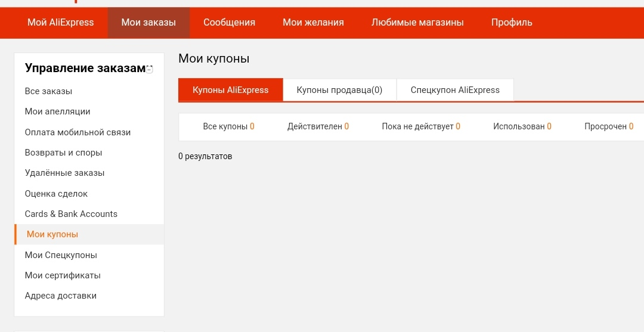Open Мои желания wishlist page
Image resolution: width=644 pixels, height=332 pixels.
point(313,23)
